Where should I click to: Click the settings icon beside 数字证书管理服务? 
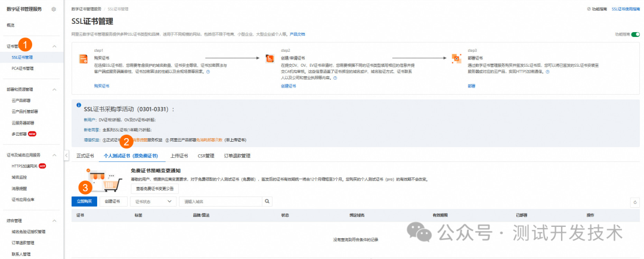click(54, 10)
